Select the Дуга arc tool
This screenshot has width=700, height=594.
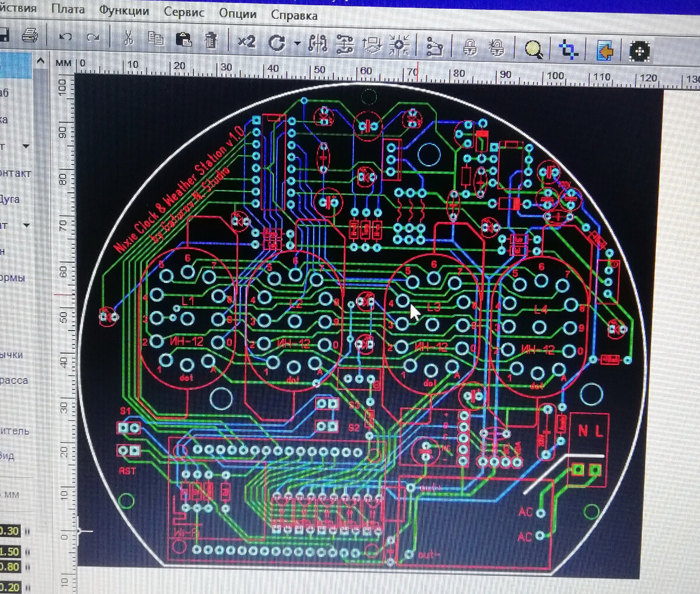(x=9, y=199)
